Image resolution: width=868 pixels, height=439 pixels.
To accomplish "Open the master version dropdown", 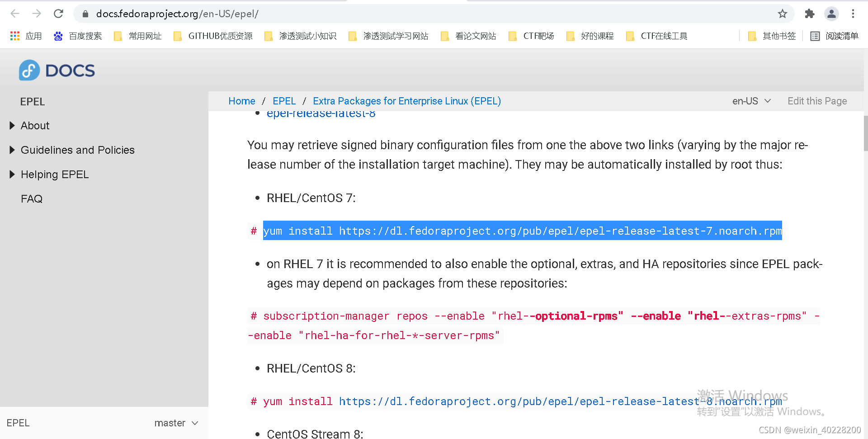I will pos(176,423).
